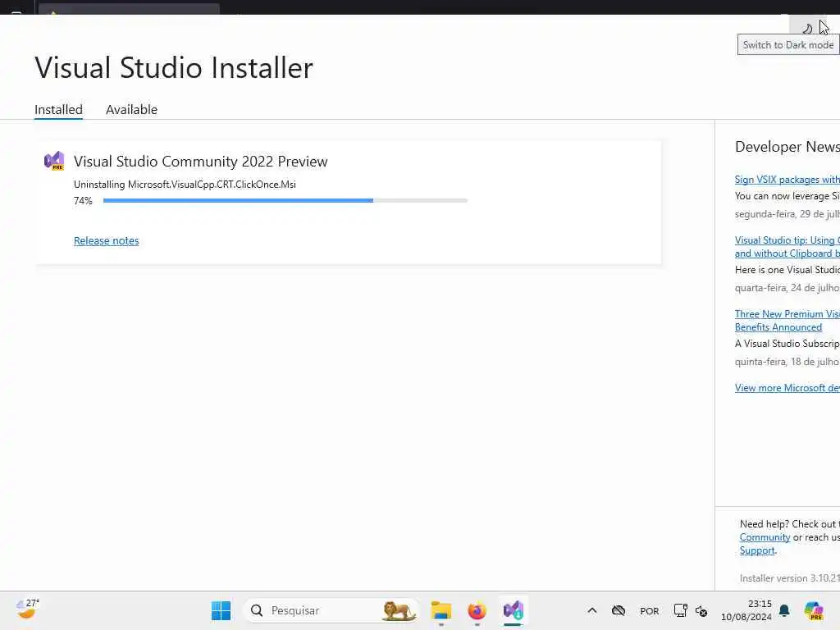Open the Release notes link

(106, 240)
